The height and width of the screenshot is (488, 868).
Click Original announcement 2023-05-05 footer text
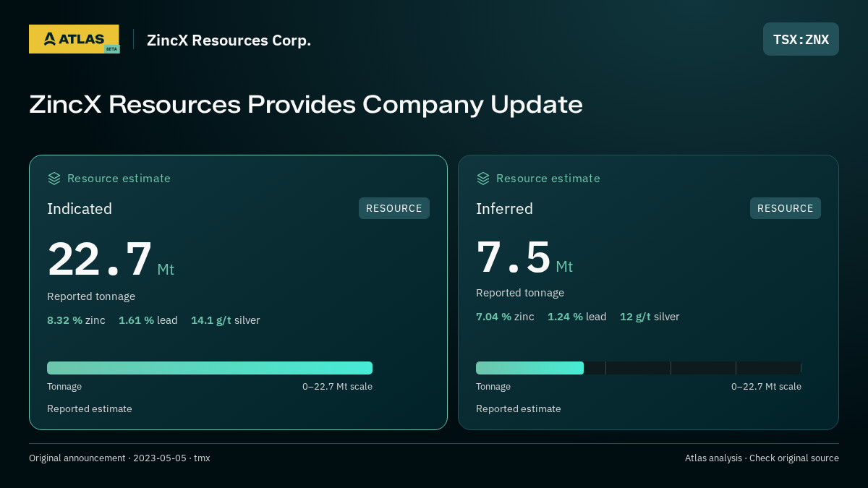point(119,458)
